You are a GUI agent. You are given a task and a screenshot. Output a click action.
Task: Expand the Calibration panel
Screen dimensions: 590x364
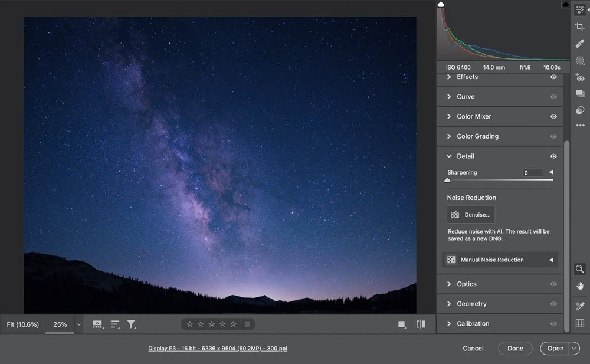click(449, 324)
